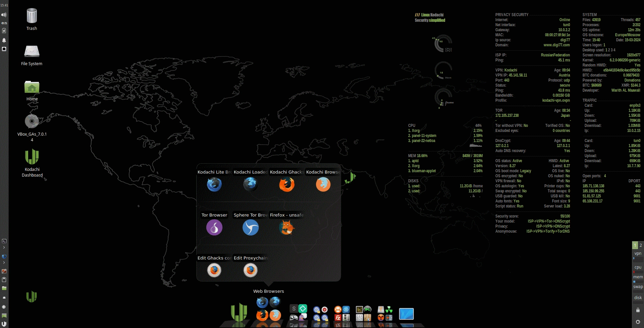This screenshot has height=328, width=644.
Task: Switch keyboard layout 'en' indicator
Action: tap(4, 23)
